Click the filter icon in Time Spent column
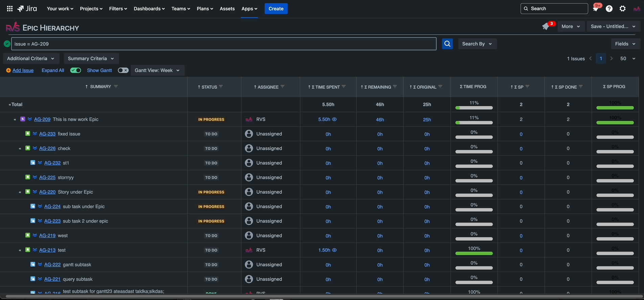 [344, 87]
